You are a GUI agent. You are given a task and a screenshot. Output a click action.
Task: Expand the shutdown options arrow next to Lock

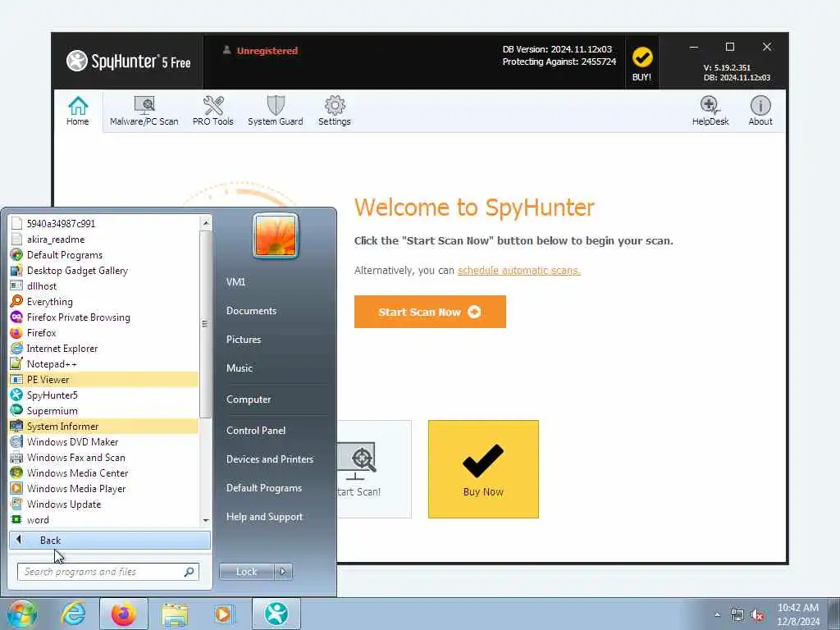[283, 572]
